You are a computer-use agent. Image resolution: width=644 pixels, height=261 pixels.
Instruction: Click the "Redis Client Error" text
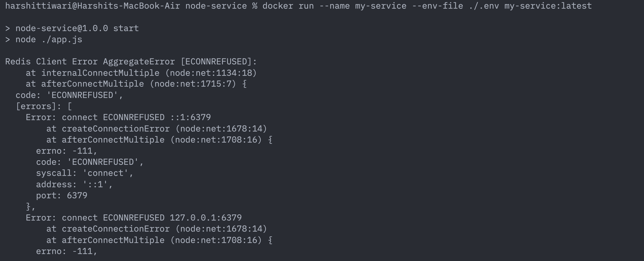point(51,62)
